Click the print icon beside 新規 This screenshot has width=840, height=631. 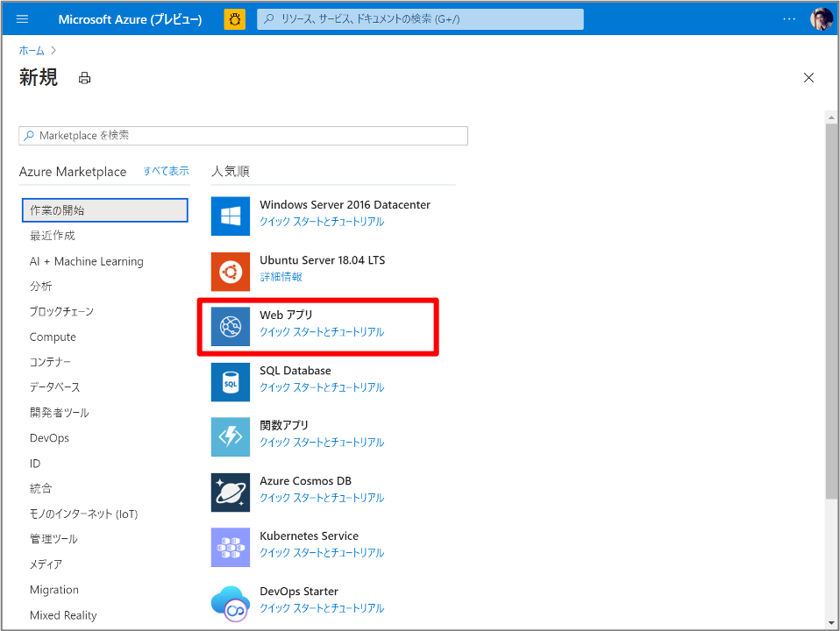[x=85, y=78]
